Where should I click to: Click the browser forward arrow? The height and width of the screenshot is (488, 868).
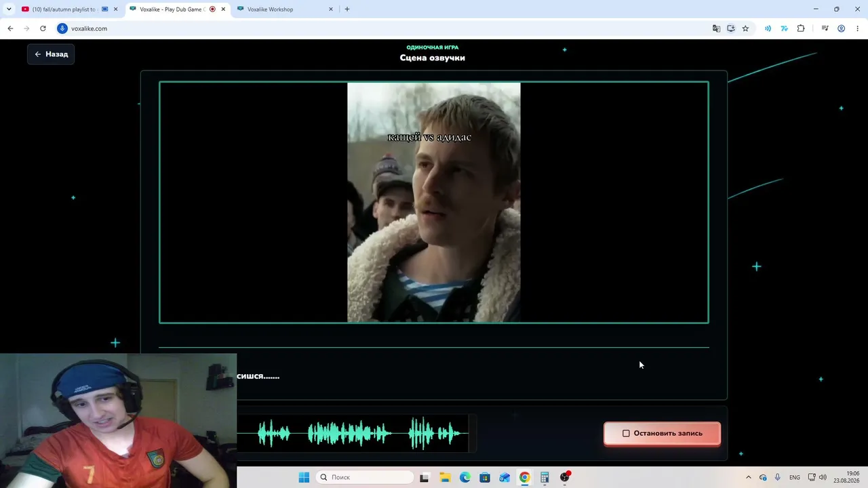26,28
